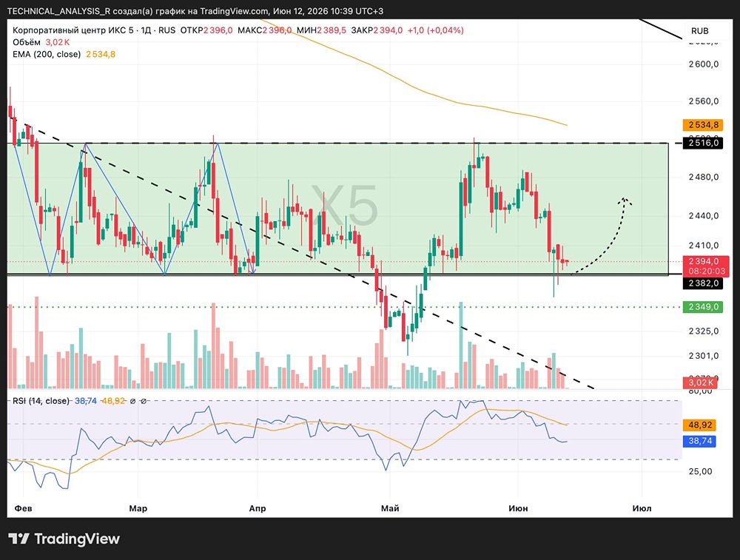Click the 2 600,0 price axis tick

pos(703,64)
